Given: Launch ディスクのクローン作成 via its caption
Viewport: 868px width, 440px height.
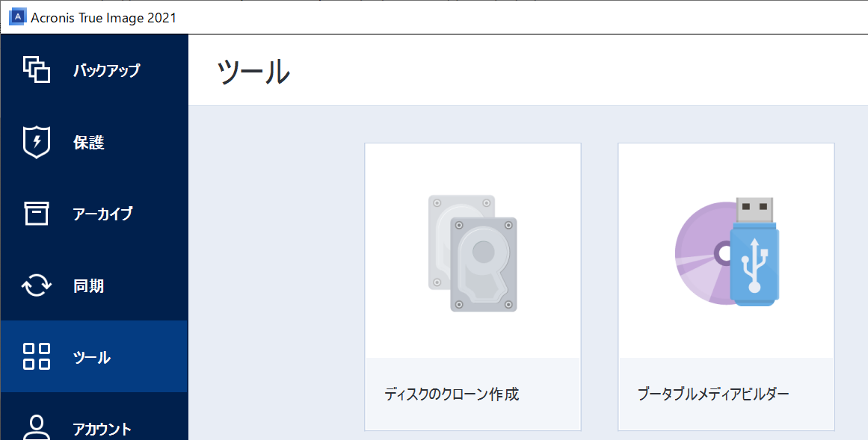Looking at the screenshot, I should pyautogui.click(x=452, y=394).
